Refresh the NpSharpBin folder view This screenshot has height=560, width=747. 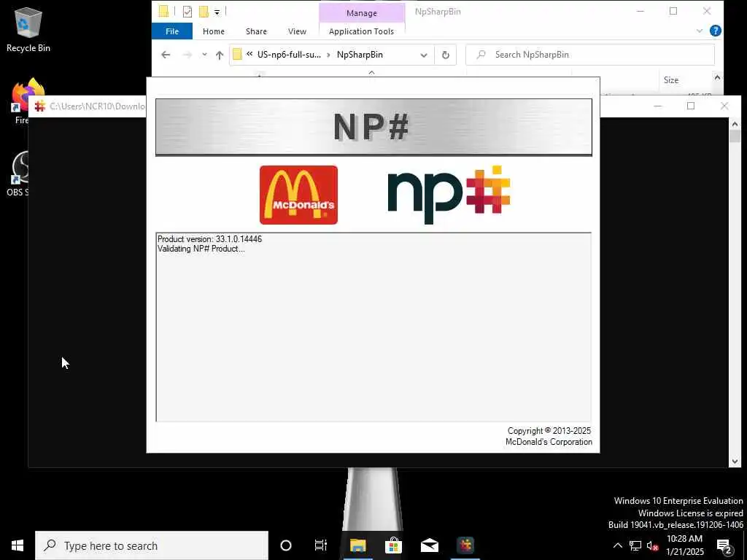tap(446, 55)
